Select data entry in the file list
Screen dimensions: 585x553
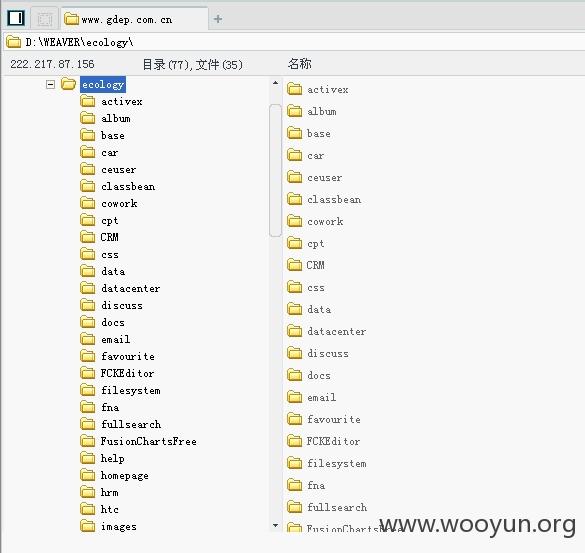click(x=319, y=309)
